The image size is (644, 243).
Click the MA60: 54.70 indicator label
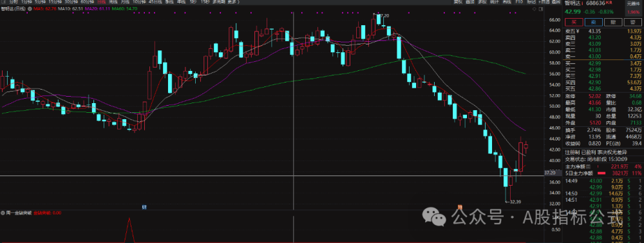pyautogui.click(x=124, y=8)
